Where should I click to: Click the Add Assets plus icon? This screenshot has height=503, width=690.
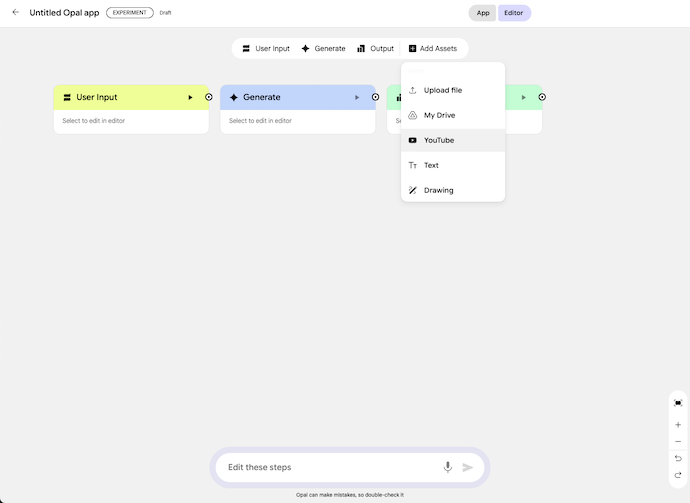tap(412, 48)
